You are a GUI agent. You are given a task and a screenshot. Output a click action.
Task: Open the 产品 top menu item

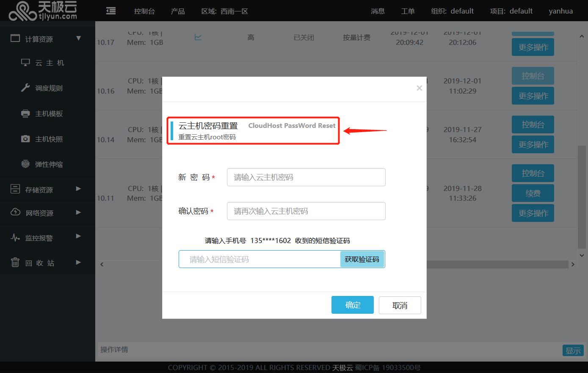(178, 11)
